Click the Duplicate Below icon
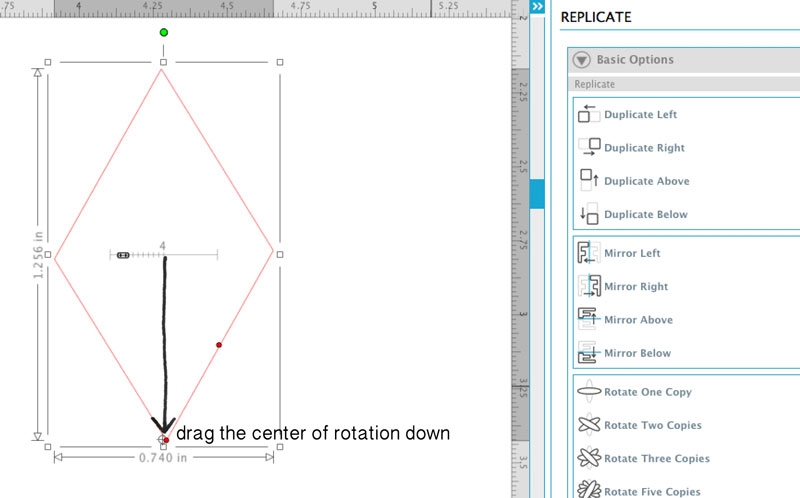 pos(589,213)
